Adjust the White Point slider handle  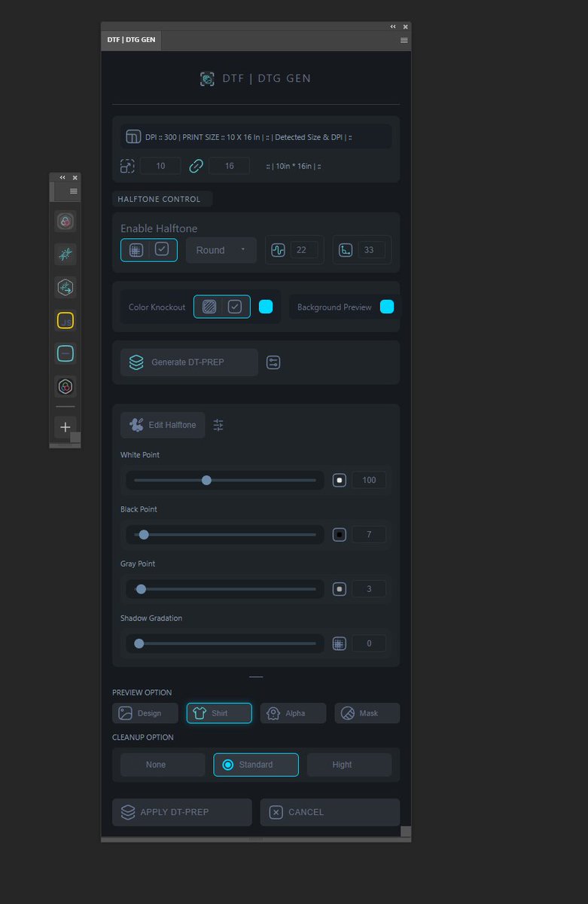click(206, 481)
